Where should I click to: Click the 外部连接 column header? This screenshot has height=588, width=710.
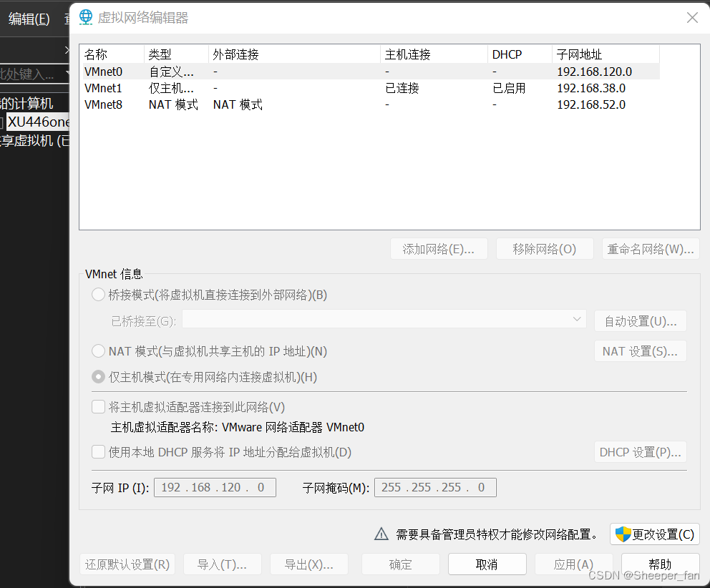(295, 54)
